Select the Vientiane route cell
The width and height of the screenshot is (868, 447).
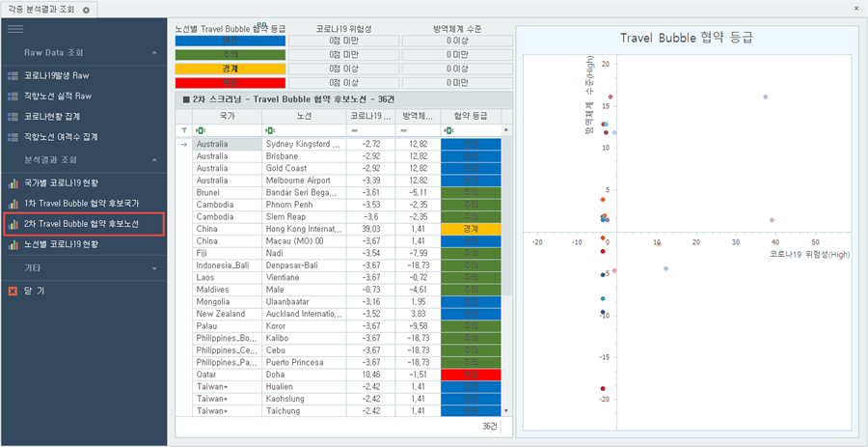[x=304, y=277]
